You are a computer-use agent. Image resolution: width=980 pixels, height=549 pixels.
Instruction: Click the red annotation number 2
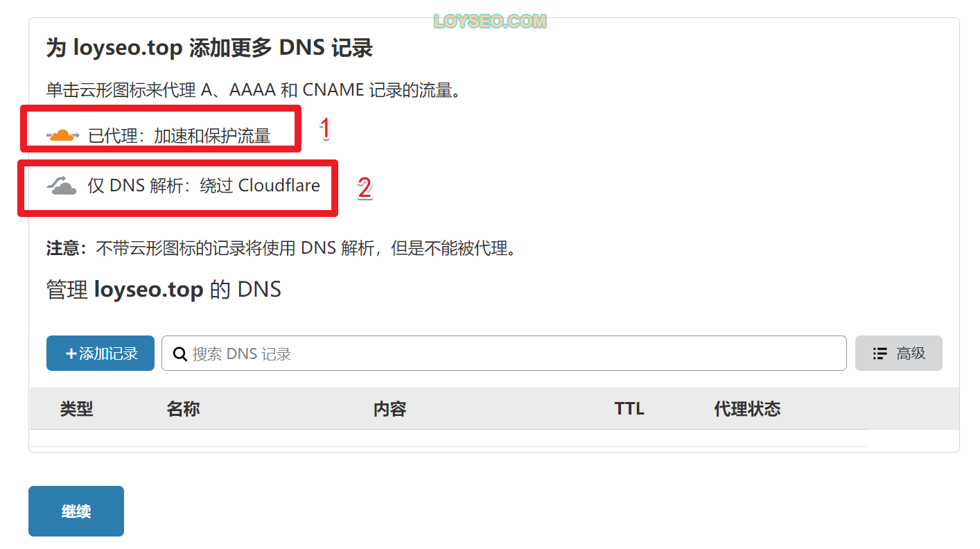[365, 188]
